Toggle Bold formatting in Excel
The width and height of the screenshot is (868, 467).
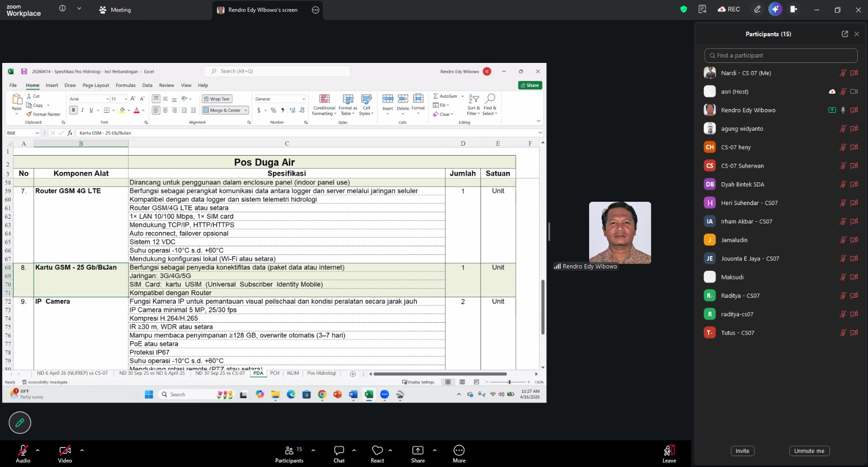(74, 110)
